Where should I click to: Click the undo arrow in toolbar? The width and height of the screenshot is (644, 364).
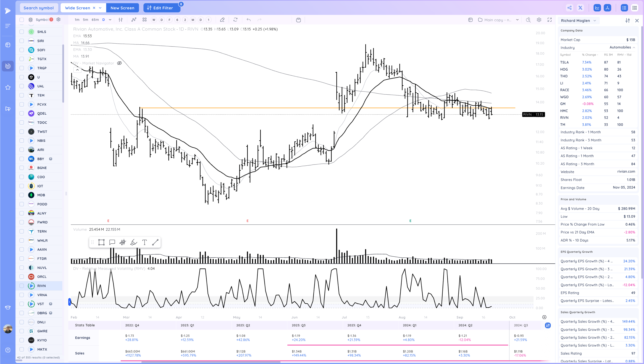click(x=249, y=20)
